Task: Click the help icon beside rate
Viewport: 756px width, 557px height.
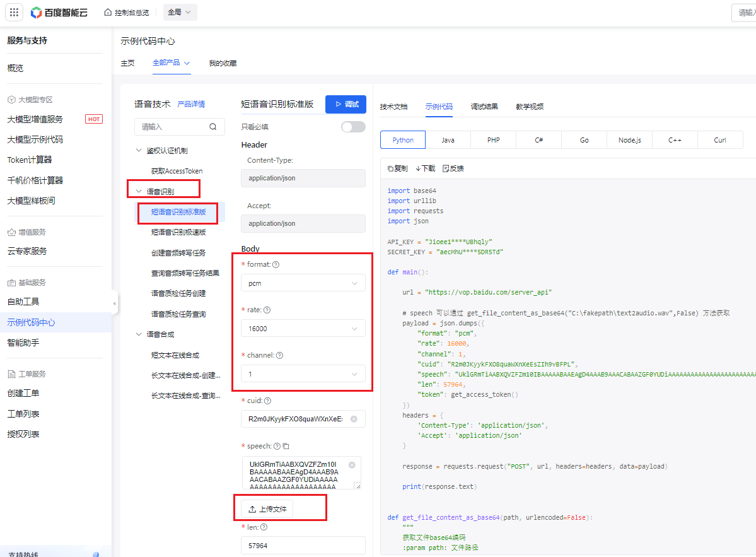Action: (x=267, y=310)
